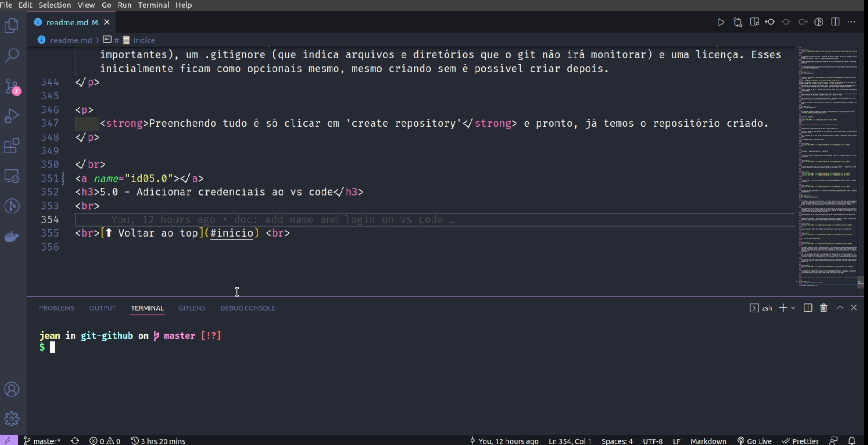Image resolution: width=868 pixels, height=445 pixels.
Task: Open the editor More Actions ellipsis
Action: coord(851,22)
